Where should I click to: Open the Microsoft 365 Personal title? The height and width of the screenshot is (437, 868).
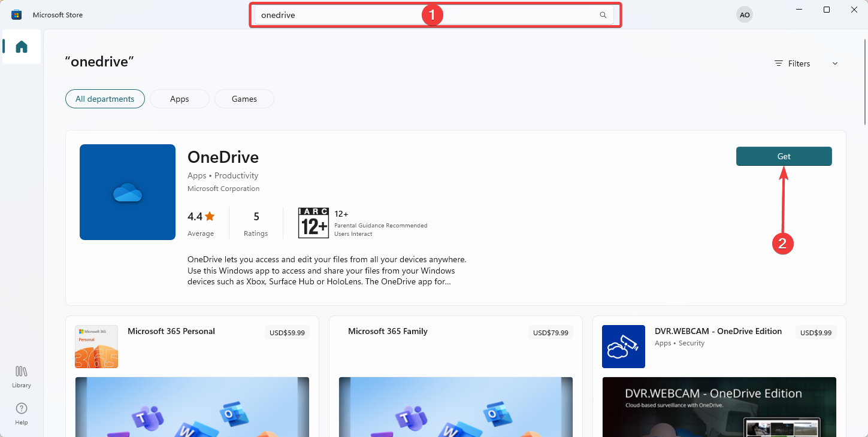[x=171, y=331]
